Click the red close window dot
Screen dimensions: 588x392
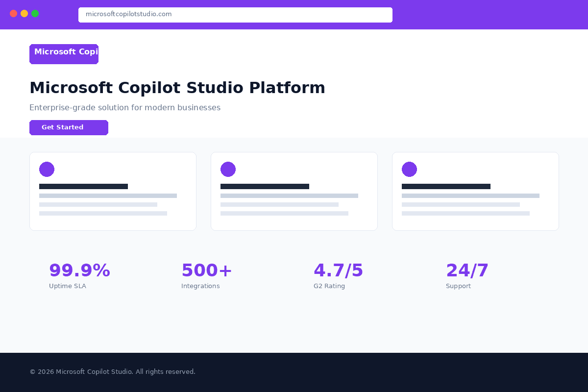[x=13, y=13]
